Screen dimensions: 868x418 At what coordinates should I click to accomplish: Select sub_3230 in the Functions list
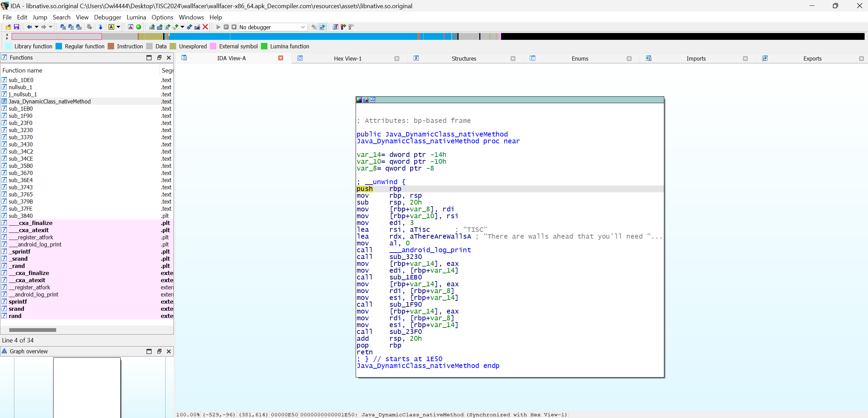coord(87,130)
